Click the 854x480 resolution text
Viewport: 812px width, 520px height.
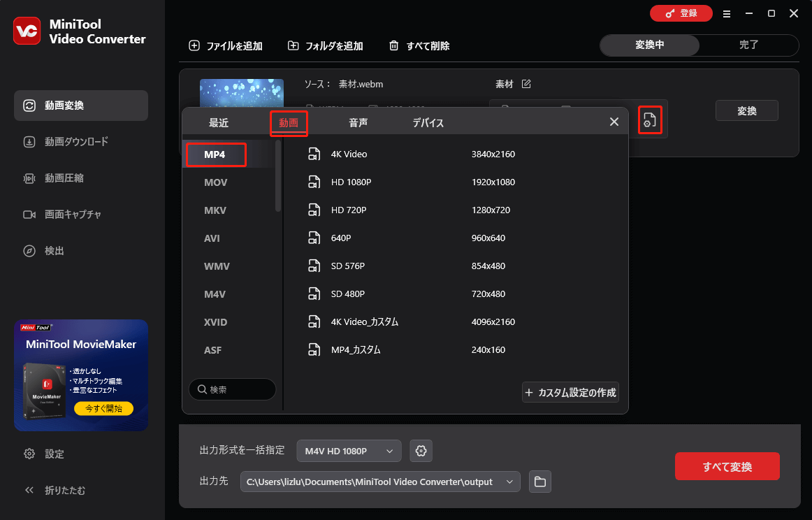(488, 266)
